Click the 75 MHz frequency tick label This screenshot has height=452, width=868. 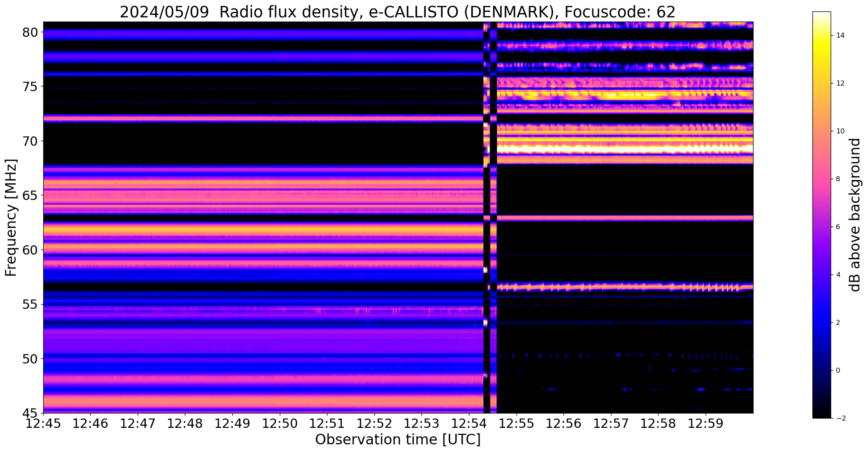coord(30,86)
